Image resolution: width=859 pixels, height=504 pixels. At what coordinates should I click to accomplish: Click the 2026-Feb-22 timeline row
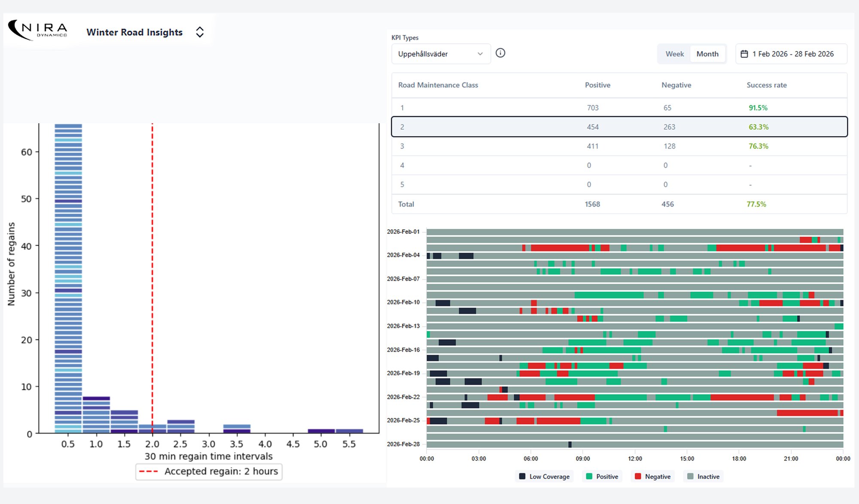tap(635, 397)
